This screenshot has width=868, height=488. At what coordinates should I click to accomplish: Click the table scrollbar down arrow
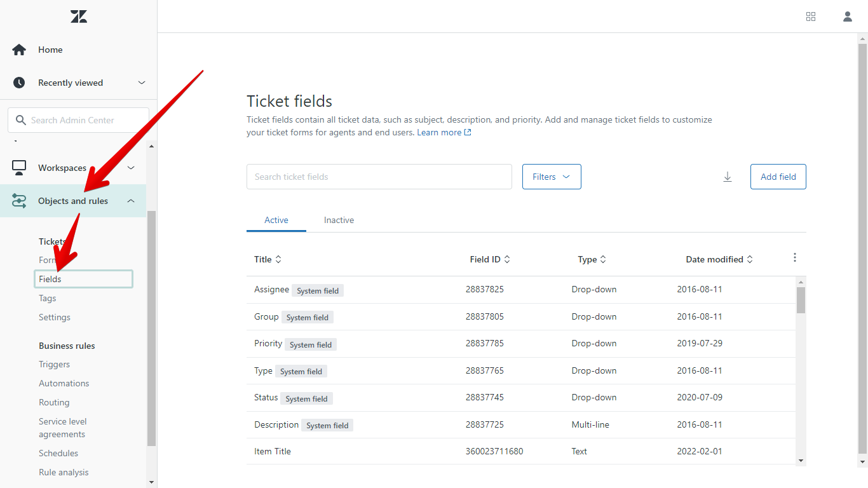pyautogui.click(x=801, y=461)
